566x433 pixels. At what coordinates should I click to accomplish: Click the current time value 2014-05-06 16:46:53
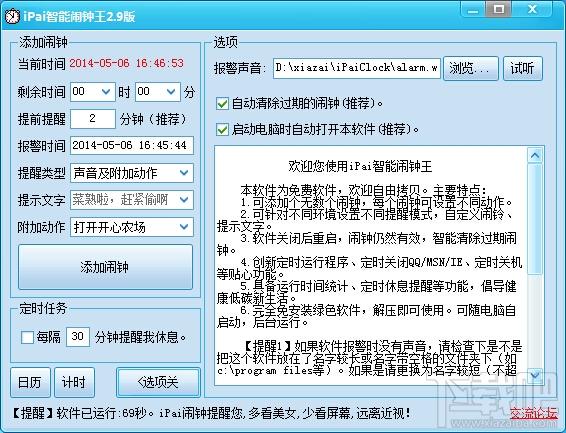tap(126, 64)
